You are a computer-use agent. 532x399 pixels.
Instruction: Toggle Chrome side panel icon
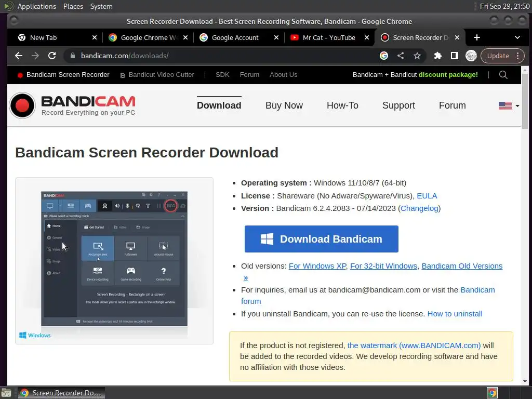pyautogui.click(x=454, y=56)
